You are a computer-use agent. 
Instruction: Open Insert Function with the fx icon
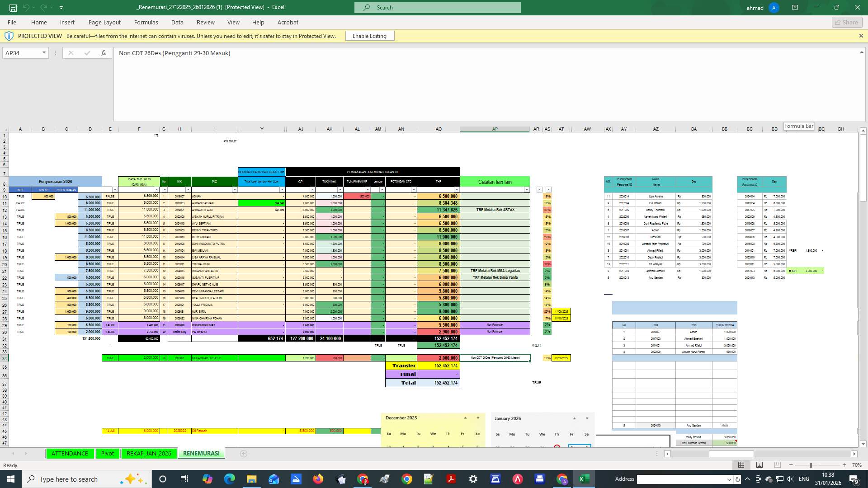pyautogui.click(x=103, y=53)
